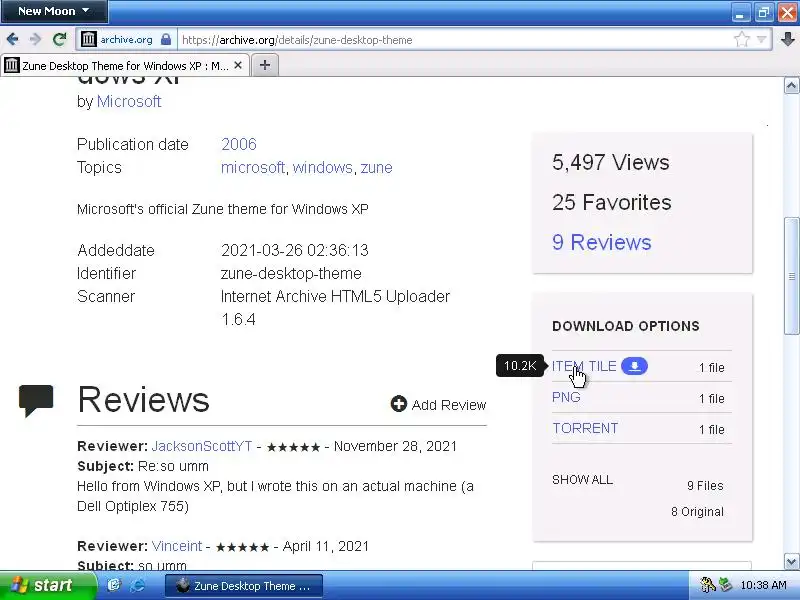Bookmark this page with the star icon
The width and height of the screenshot is (800, 600).
(x=742, y=39)
